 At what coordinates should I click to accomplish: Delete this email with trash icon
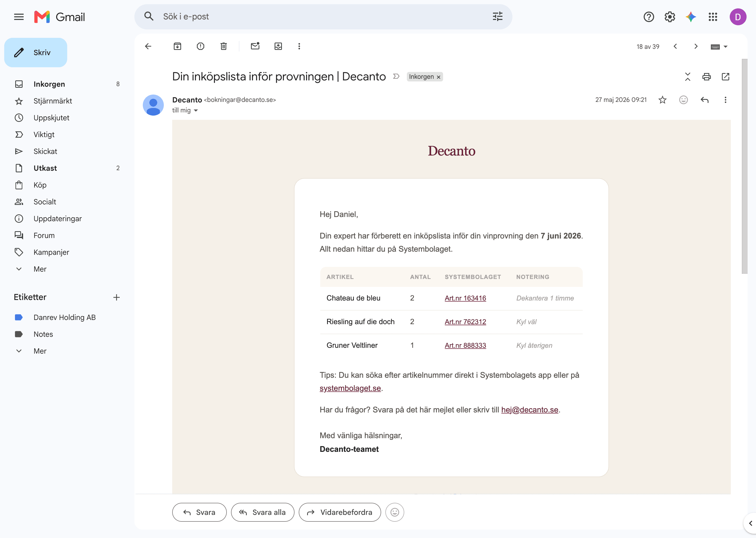[x=224, y=46]
